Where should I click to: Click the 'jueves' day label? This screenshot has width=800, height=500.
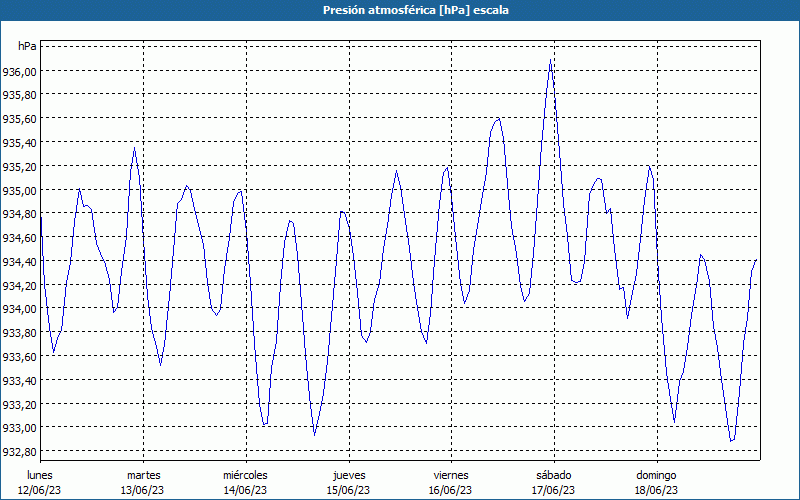(x=349, y=475)
